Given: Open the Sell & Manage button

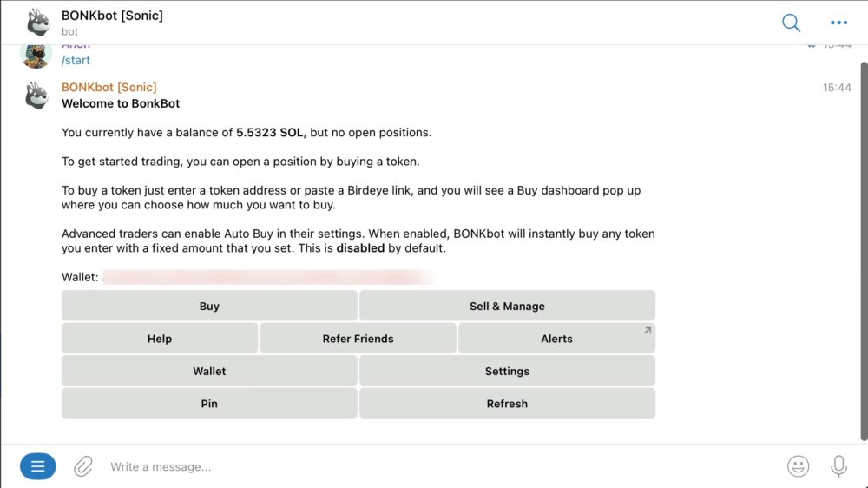Looking at the screenshot, I should click(507, 306).
